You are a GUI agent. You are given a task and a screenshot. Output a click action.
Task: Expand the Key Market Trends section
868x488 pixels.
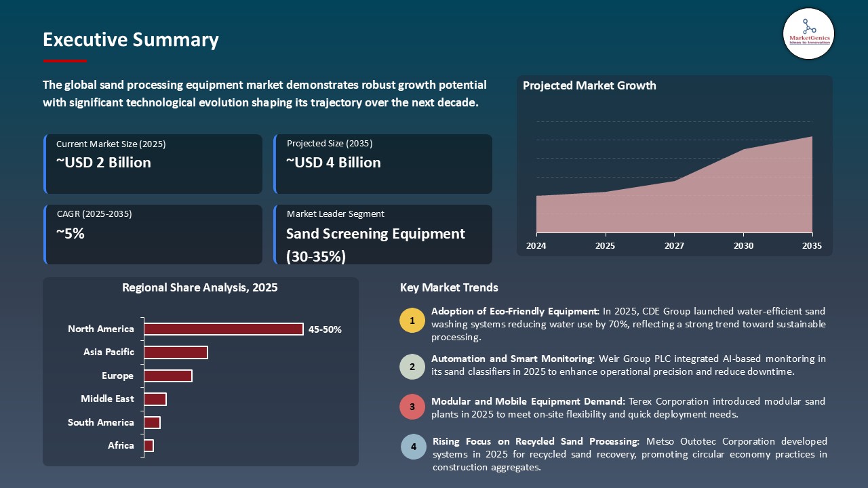pyautogui.click(x=449, y=287)
